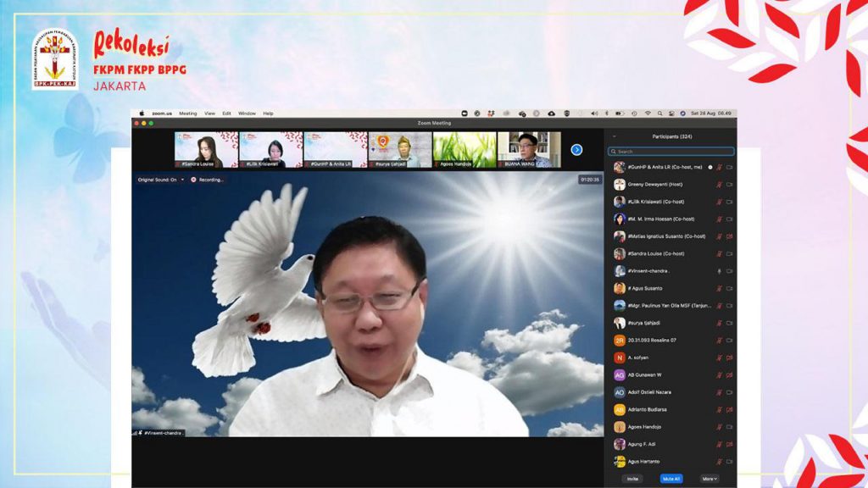Toggle video for Adrianto Budiarsa in participants

pos(729,409)
